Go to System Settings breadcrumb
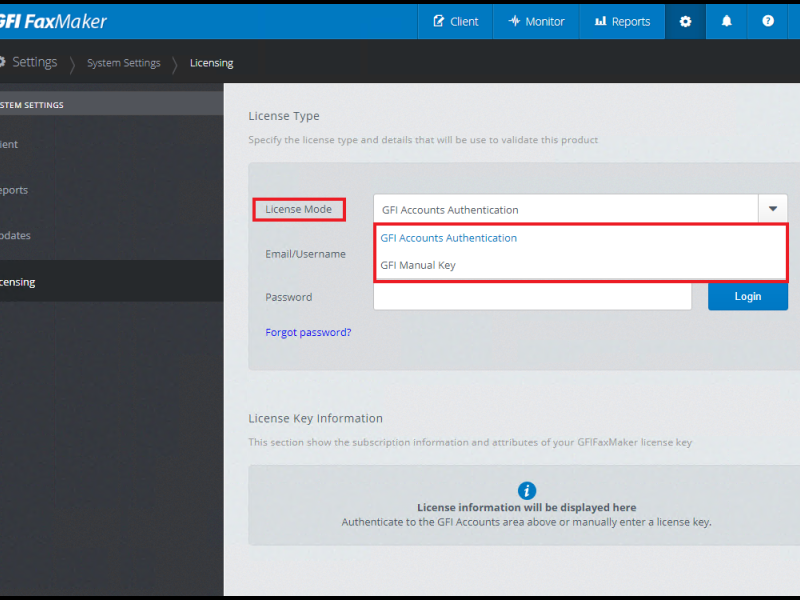 pos(123,63)
